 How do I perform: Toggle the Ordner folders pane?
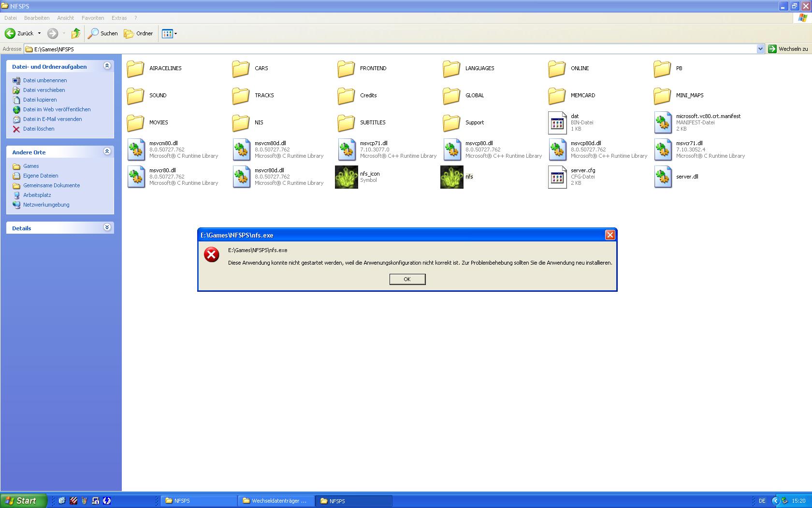pos(138,33)
